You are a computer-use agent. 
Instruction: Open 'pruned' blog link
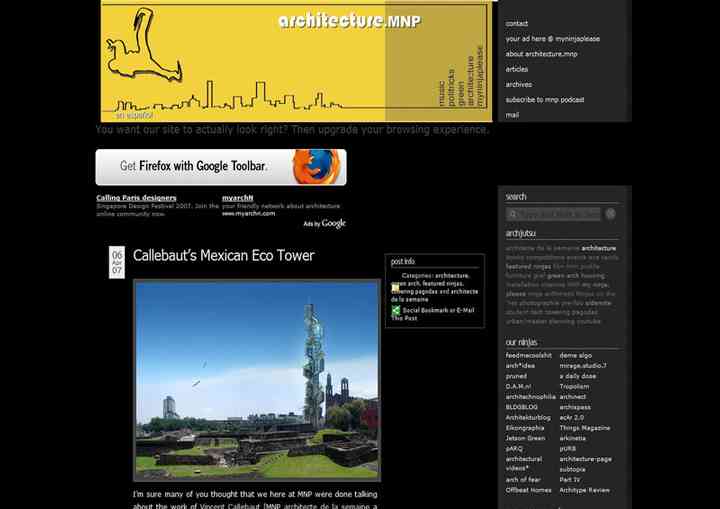pyautogui.click(x=516, y=376)
